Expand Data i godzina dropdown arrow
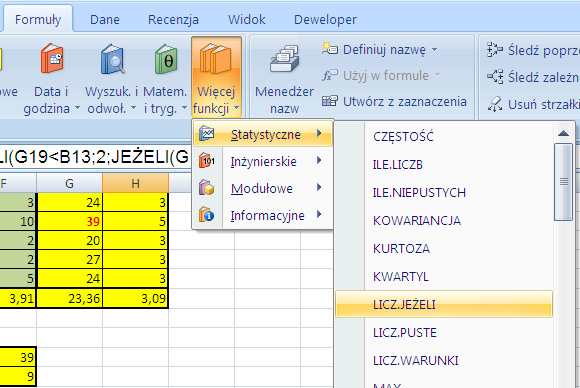Screen dimensions: 580x388 [x=77, y=108]
